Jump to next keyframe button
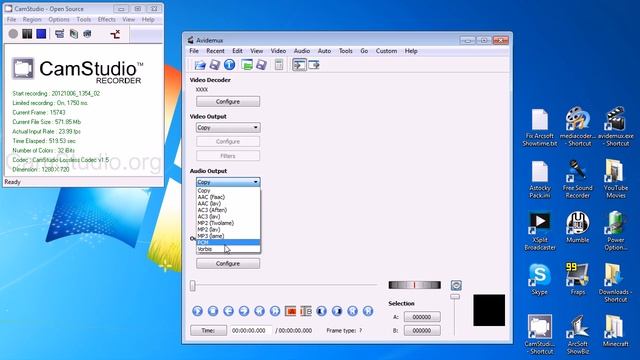This screenshot has width=640, height=360. (275, 311)
